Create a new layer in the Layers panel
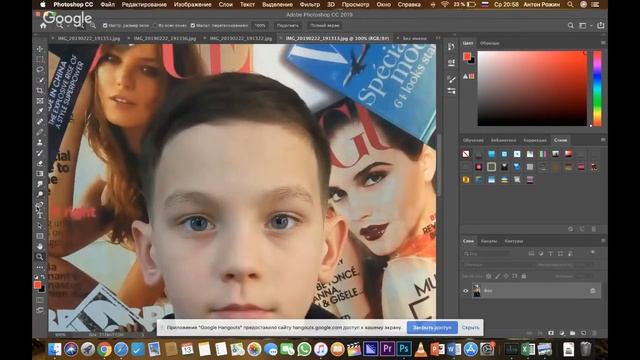Viewport: 640px width, 360px height. coord(583,333)
